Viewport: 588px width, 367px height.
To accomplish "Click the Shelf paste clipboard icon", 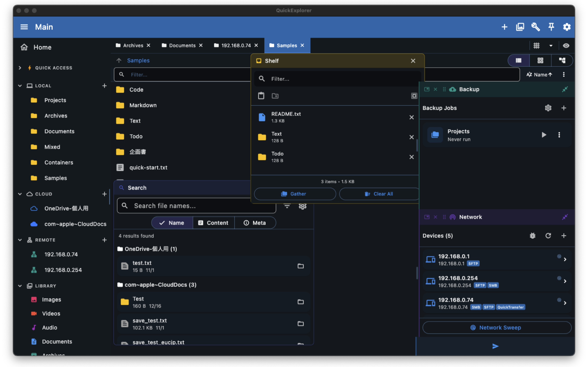I will click(261, 96).
